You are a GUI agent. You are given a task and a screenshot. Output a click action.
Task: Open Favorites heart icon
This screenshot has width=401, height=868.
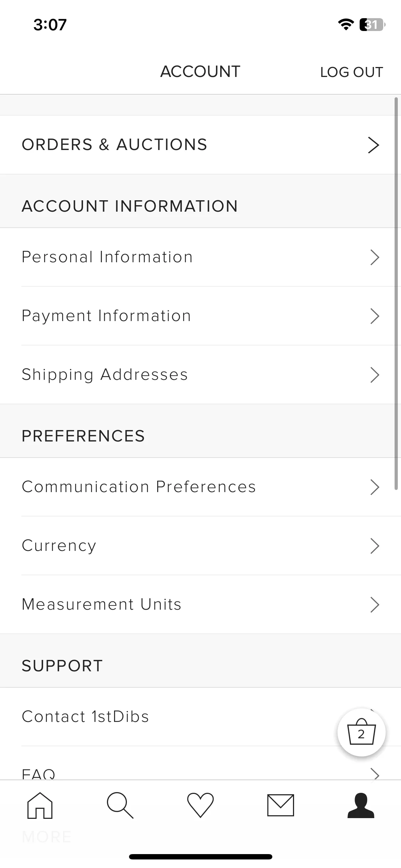pyautogui.click(x=200, y=805)
